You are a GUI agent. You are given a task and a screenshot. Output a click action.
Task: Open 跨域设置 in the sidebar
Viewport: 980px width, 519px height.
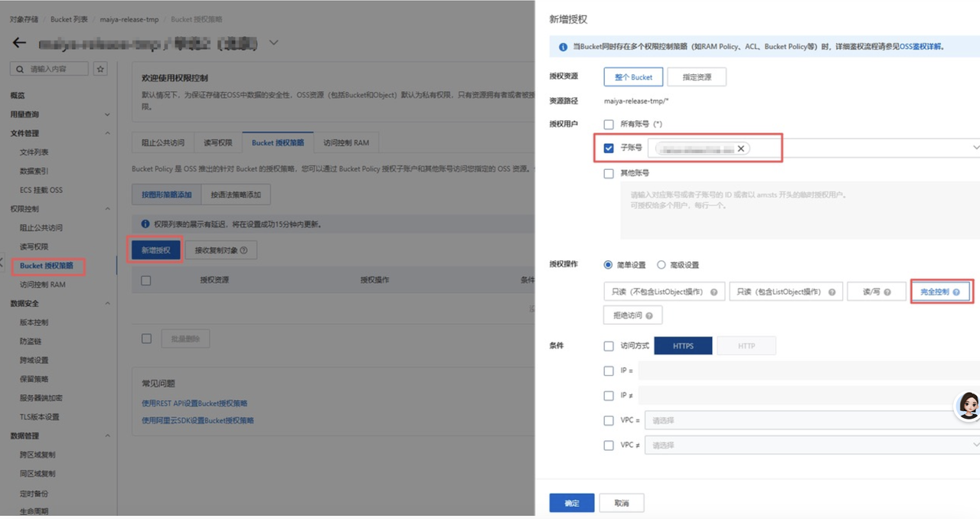coord(34,361)
